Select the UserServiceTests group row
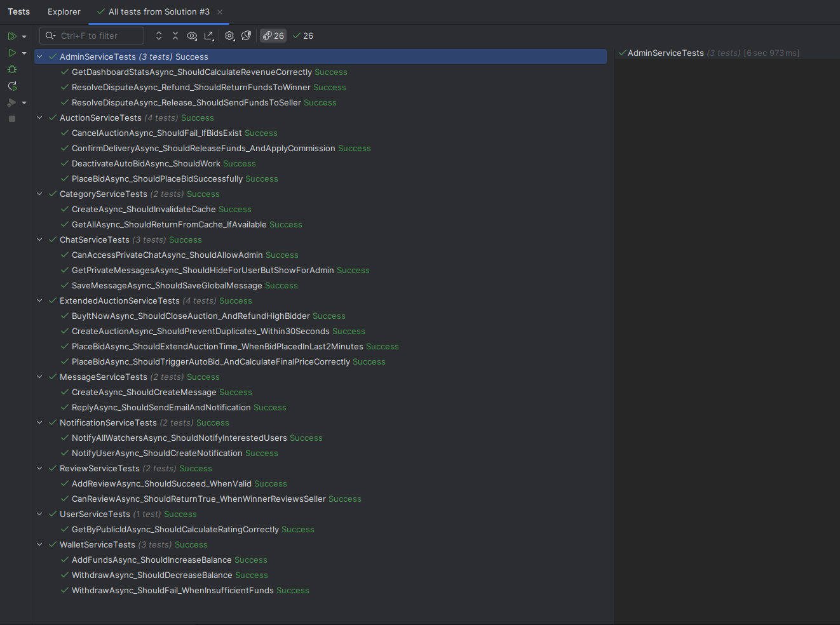The height and width of the screenshot is (625, 840). [x=320, y=514]
